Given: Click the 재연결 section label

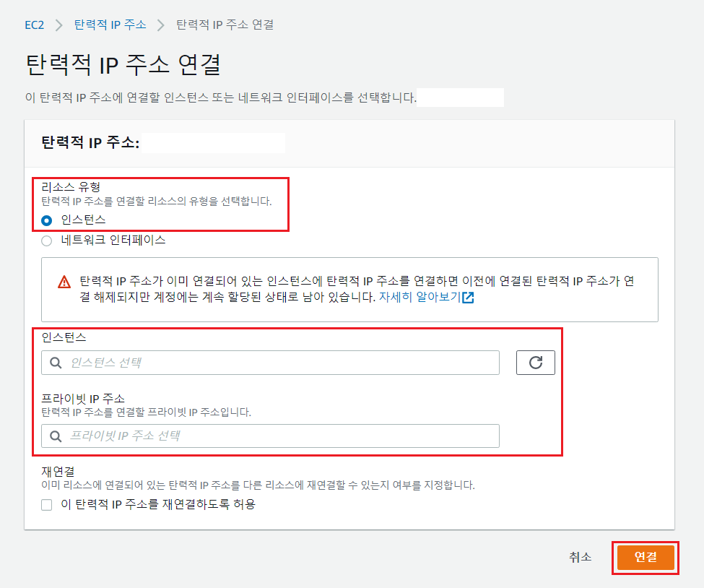Looking at the screenshot, I should pyautogui.click(x=58, y=471).
